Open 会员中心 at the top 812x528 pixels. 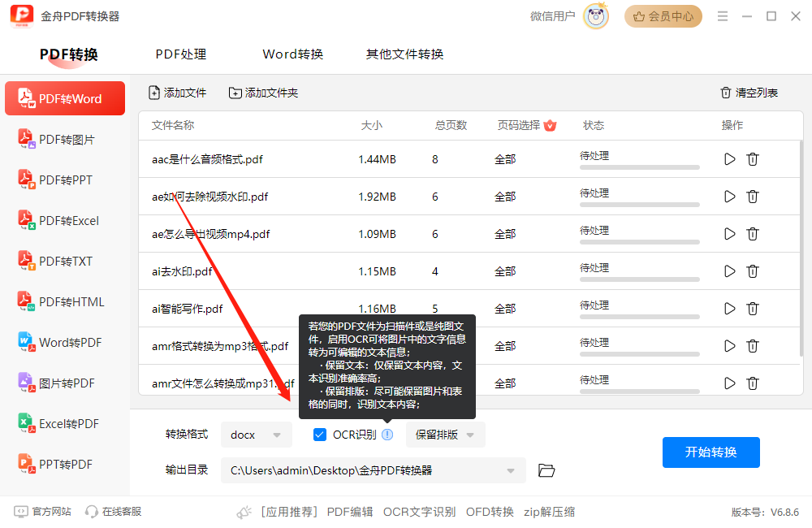point(663,15)
